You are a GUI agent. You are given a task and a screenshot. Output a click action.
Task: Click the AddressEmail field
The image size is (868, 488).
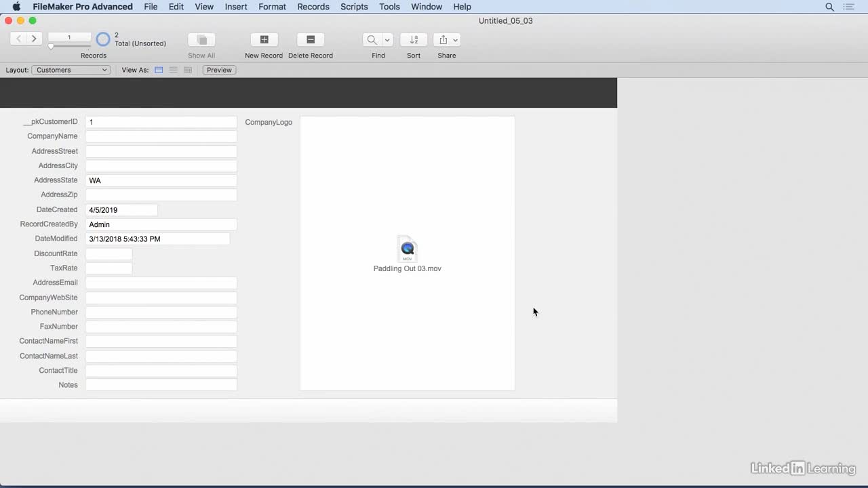point(161,283)
